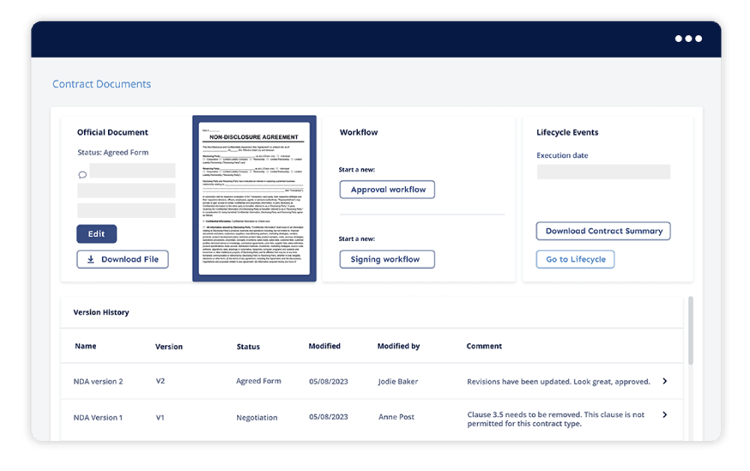Screen dimensions: 750x471
Task: Select the NDA Version 1 row name
Action: point(99,416)
